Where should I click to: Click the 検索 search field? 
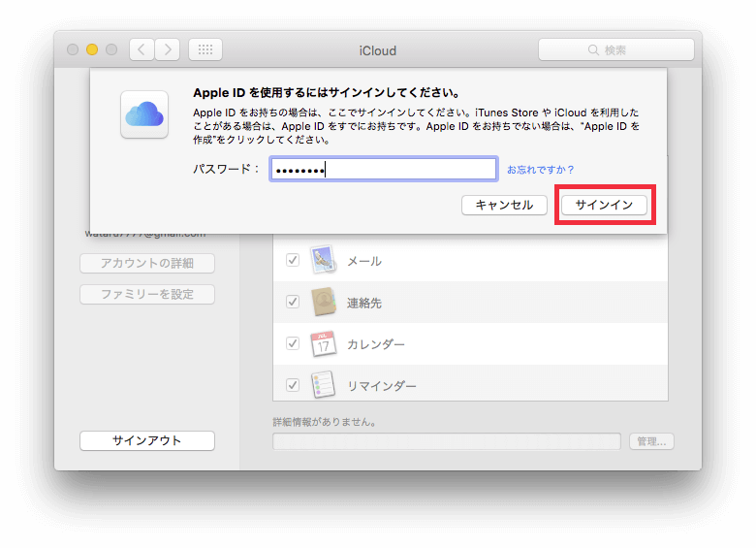click(x=616, y=49)
